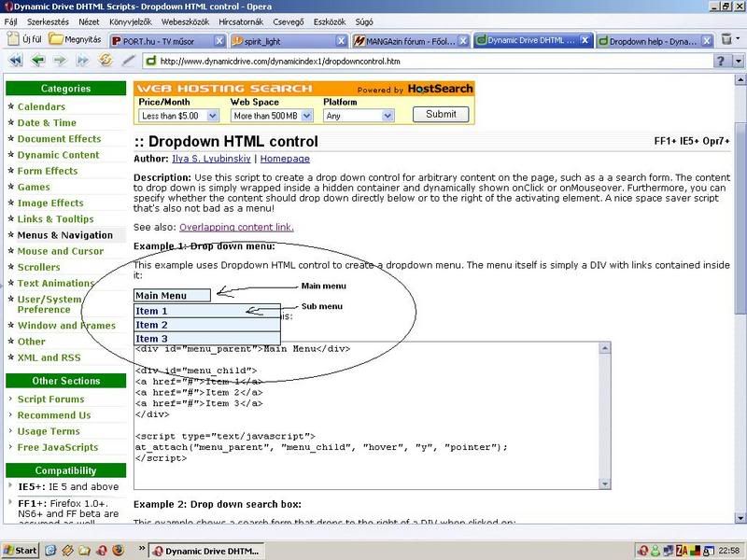Open the Webeszközök menu

(185, 21)
